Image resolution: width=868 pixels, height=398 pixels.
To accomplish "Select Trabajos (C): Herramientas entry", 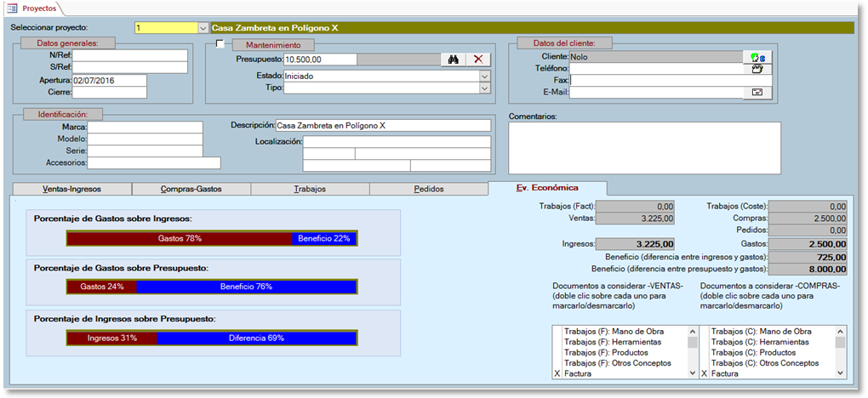I will point(757,342).
